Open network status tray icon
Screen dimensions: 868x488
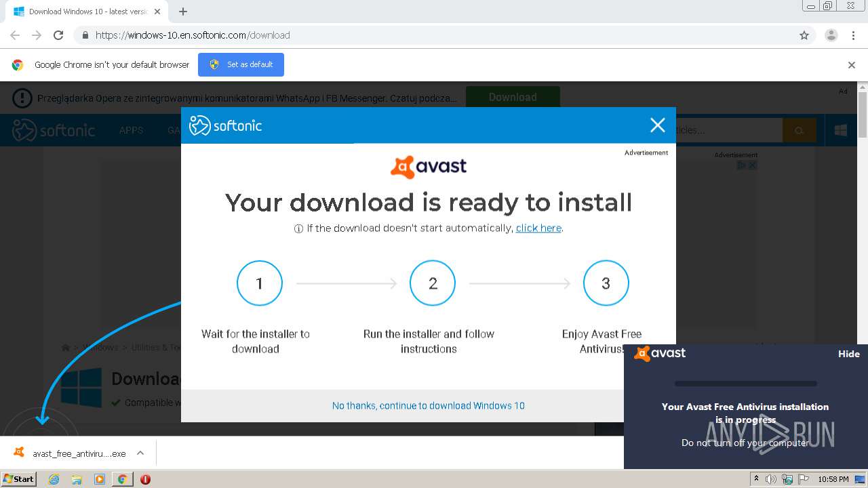[x=787, y=479]
